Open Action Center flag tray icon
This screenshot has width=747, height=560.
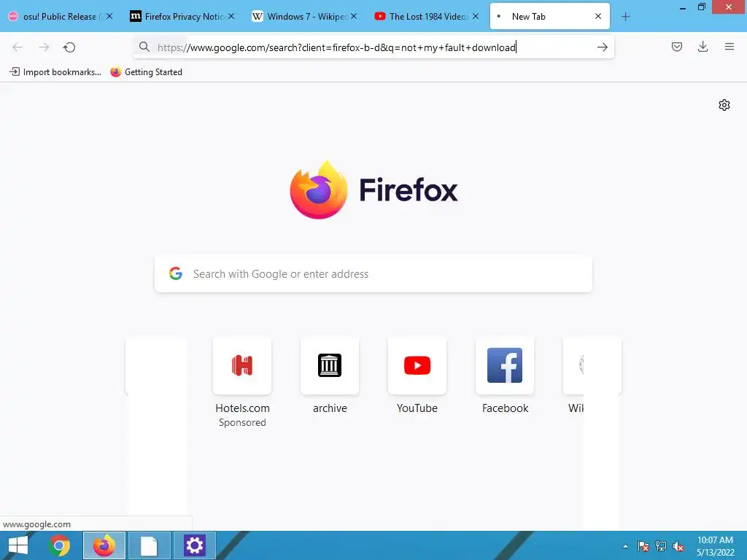point(643,546)
